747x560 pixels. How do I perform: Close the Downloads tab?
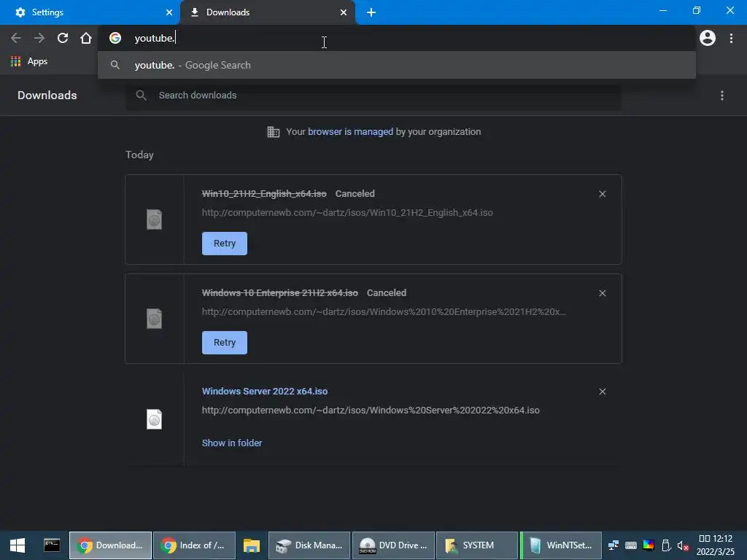[x=344, y=12]
